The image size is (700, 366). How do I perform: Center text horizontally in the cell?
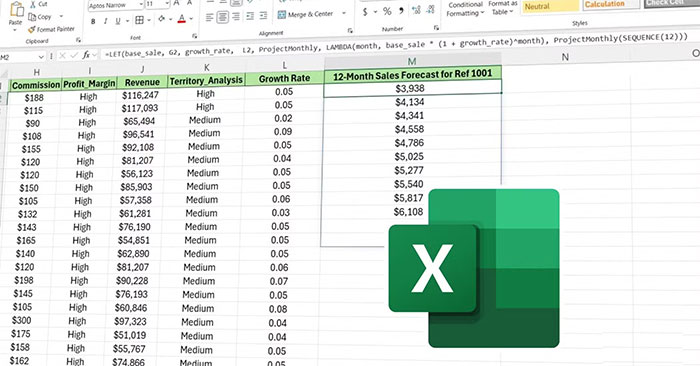point(223,17)
